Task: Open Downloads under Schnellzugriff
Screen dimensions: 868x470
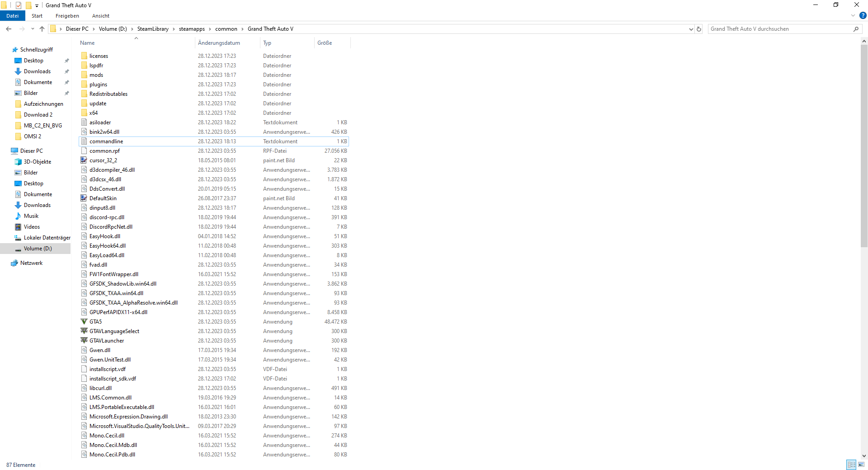Action: click(37, 71)
